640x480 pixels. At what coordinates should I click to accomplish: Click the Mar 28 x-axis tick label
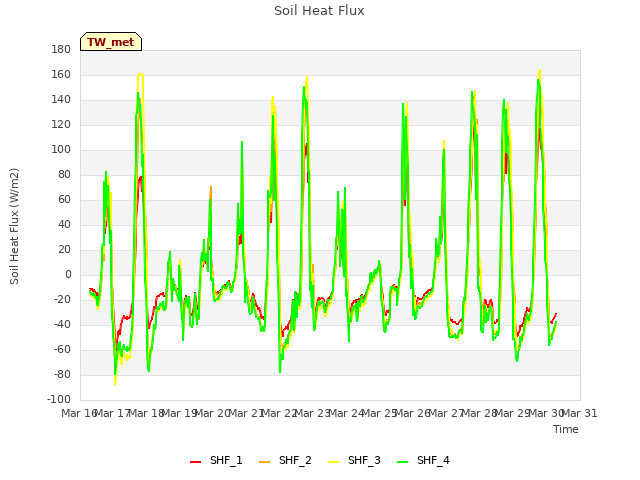(480, 413)
